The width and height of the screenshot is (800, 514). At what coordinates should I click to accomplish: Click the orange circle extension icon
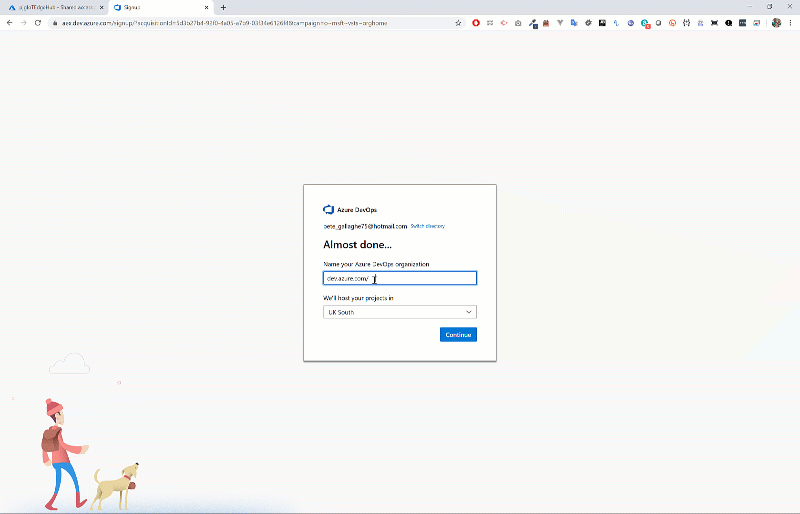point(672,23)
